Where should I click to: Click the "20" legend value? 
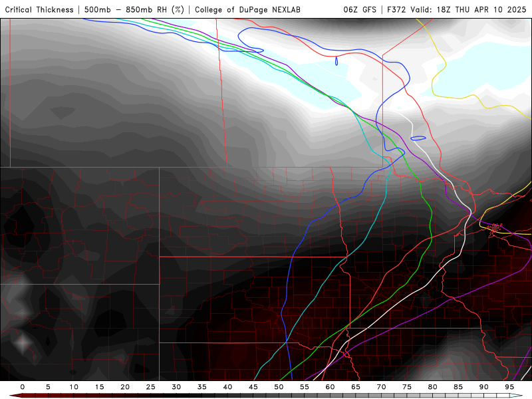click(x=125, y=387)
